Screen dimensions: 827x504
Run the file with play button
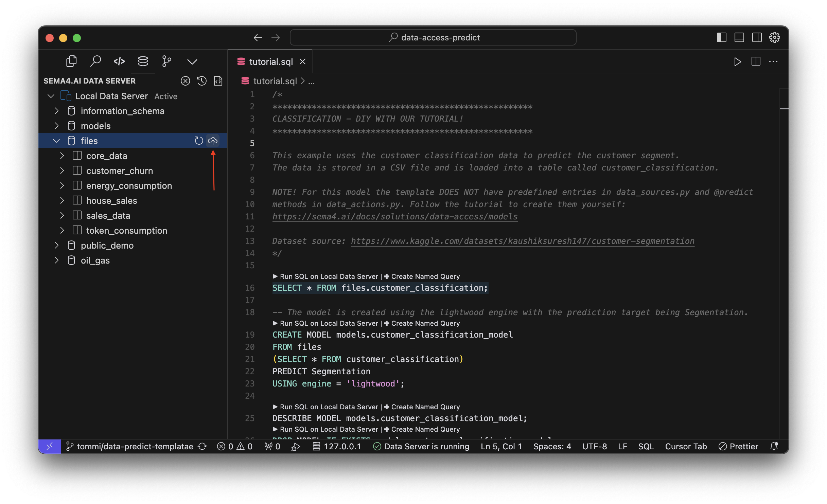click(737, 61)
